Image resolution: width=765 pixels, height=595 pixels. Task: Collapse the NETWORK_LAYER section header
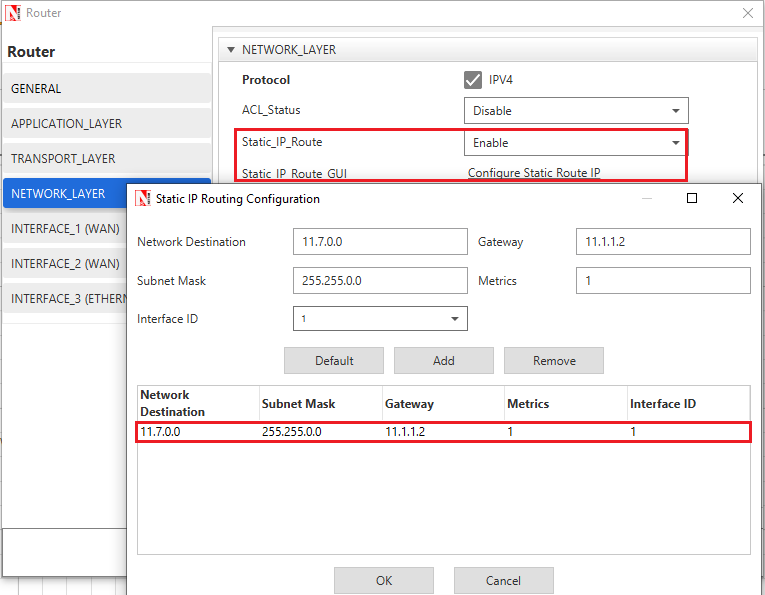point(232,49)
